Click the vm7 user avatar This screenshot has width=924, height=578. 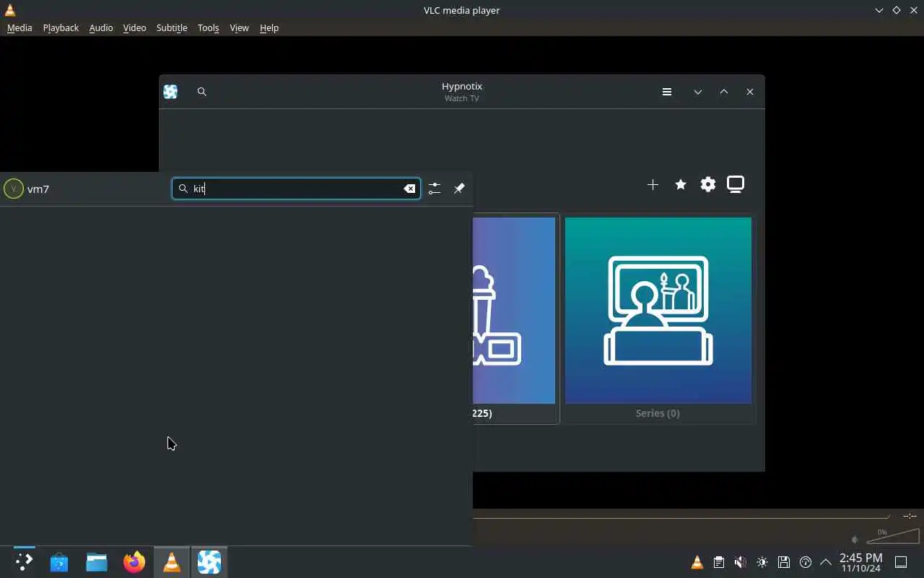[x=13, y=189]
